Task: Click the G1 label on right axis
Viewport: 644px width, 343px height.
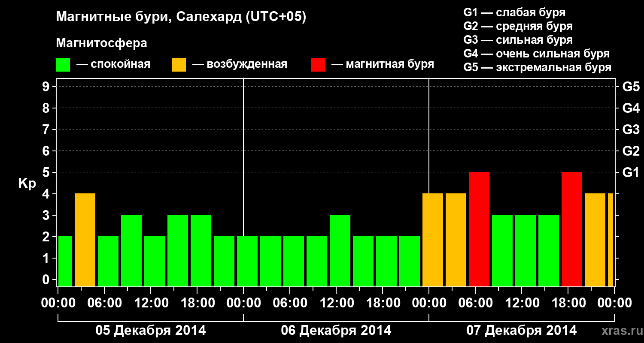Action: pos(631,172)
